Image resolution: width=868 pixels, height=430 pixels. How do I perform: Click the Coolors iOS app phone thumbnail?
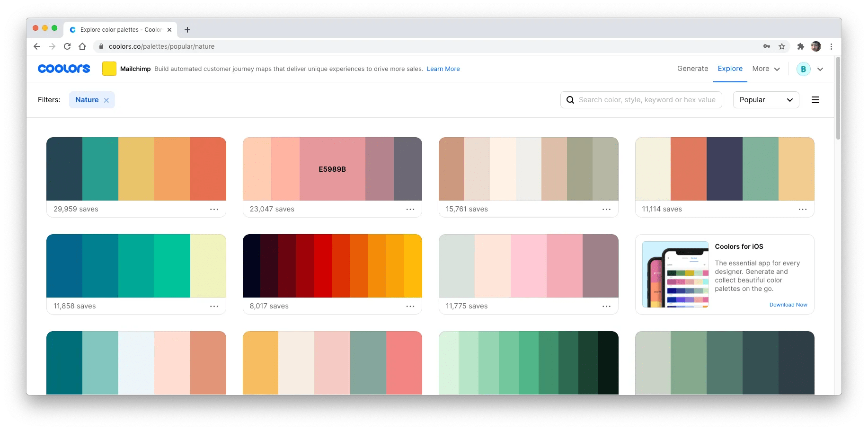675,273
